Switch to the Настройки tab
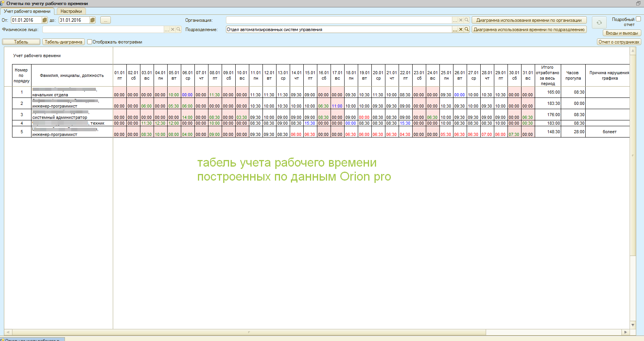 click(71, 11)
